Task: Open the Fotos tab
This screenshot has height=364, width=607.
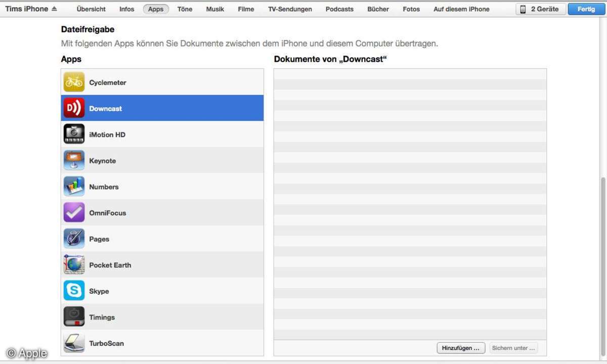Action: [x=411, y=9]
